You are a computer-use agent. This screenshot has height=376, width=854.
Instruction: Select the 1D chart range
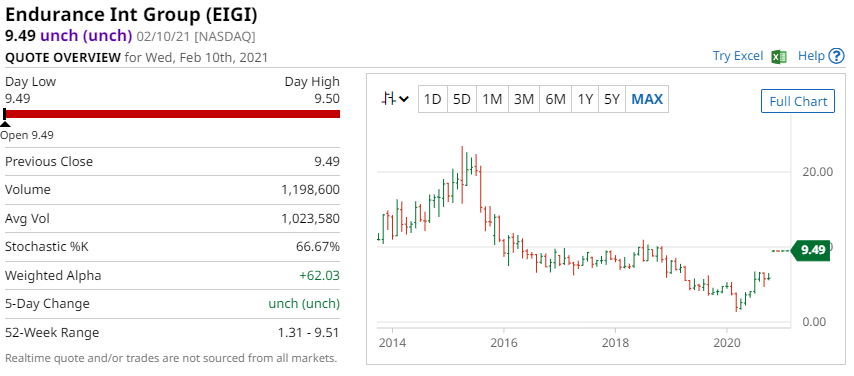coord(432,99)
